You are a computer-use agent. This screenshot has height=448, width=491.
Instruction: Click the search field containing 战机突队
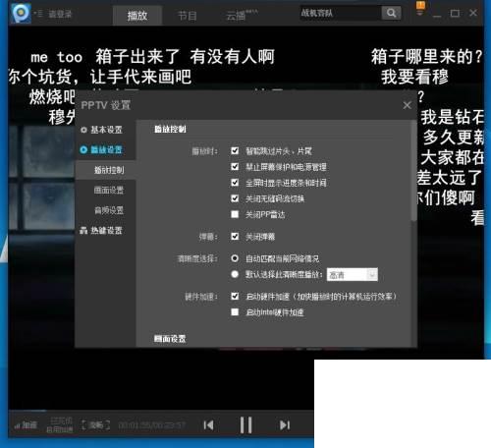[x=341, y=13]
